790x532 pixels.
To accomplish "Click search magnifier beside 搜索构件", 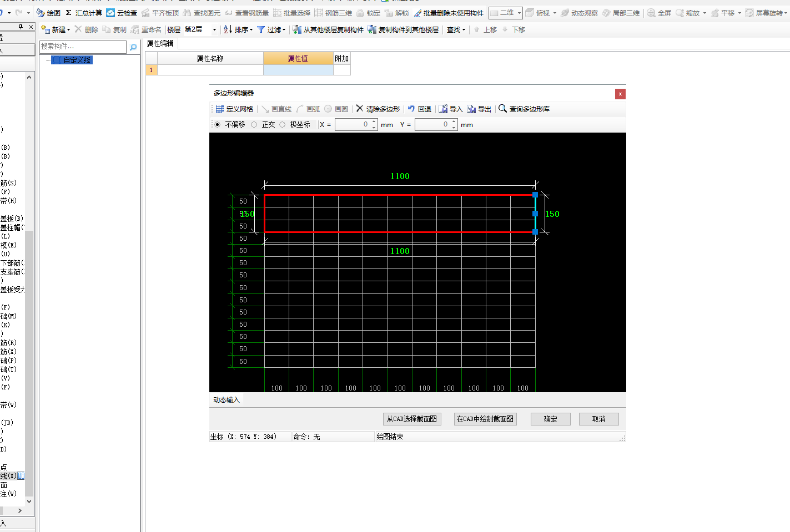I will click(x=133, y=47).
